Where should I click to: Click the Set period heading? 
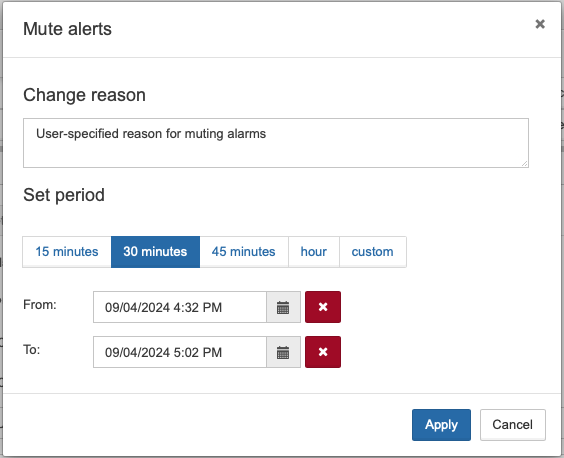64,195
